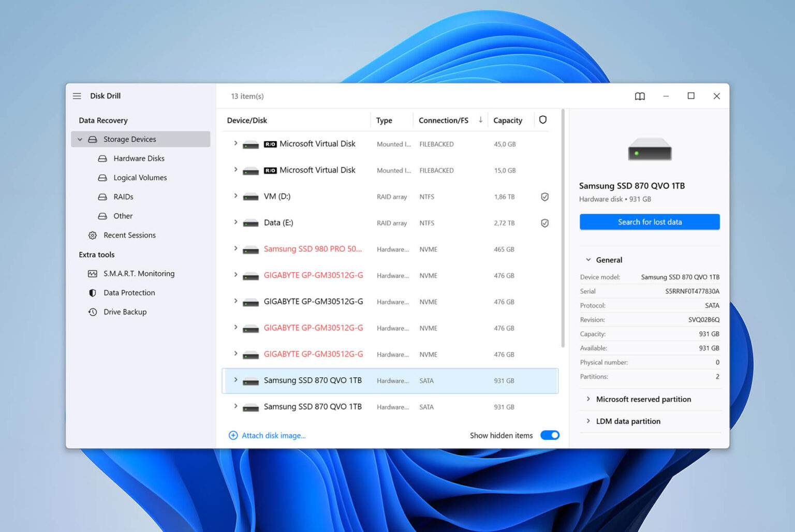Viewport: 795px width, 532px height.
Task: Select RAIDs in the sidebar
Action: (124, 197)
